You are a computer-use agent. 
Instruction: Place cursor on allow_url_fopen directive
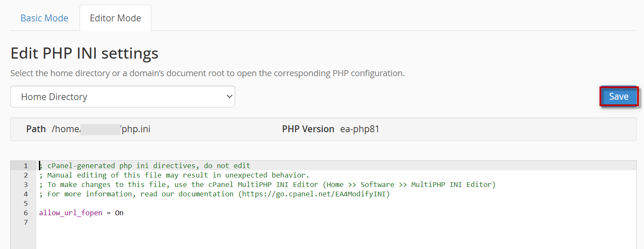[71, 213]
